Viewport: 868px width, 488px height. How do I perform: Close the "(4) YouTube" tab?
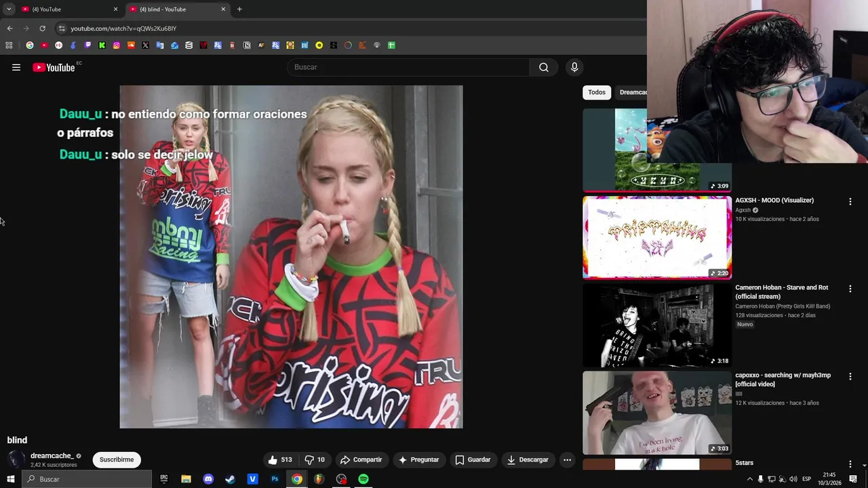click(x=115, y=9)
